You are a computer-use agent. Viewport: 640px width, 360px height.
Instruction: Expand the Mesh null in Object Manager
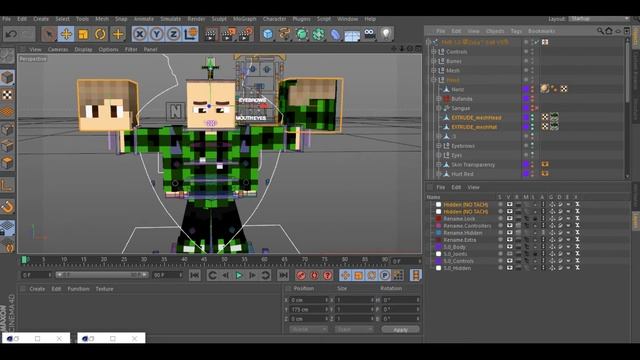[433, 71]
